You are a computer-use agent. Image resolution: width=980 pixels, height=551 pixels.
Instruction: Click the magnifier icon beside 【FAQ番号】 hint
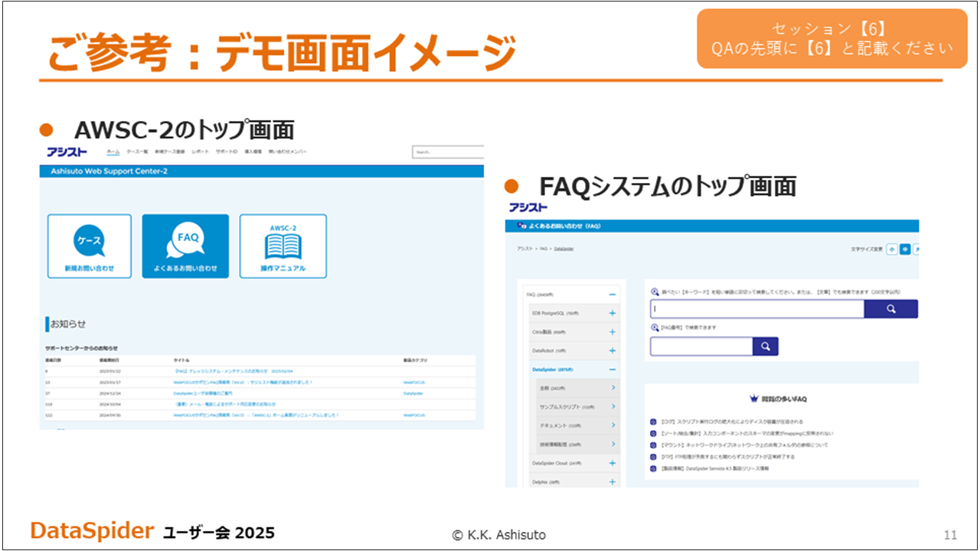655,328
